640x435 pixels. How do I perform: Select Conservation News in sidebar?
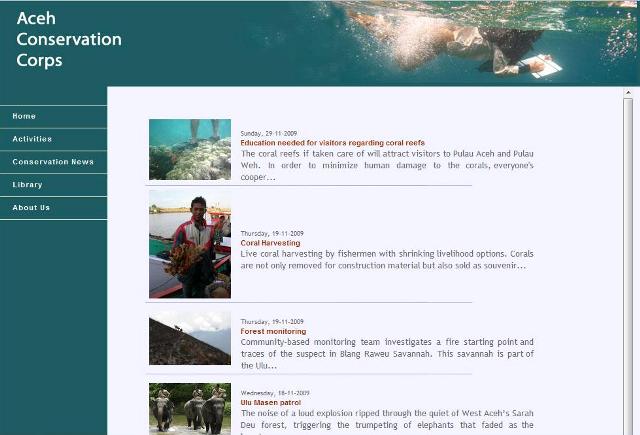click(53, 162)
